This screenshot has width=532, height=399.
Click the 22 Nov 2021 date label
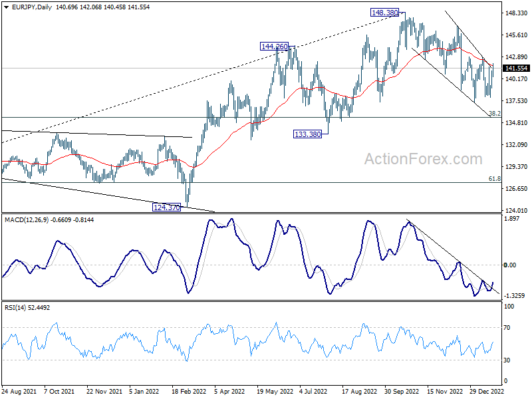(x=104, y=391)
